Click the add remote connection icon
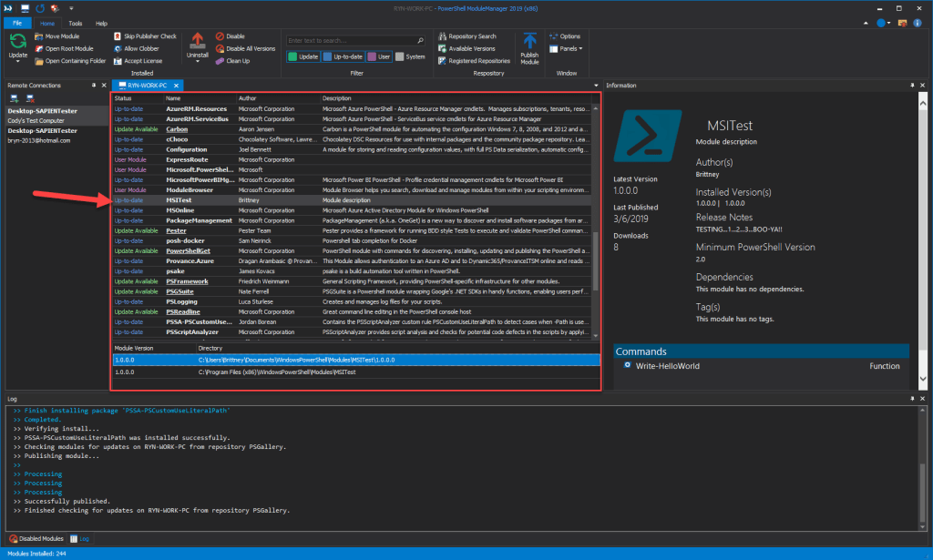Image resolution: width=933 pixels, height=560 pixels. coord(15,98)
